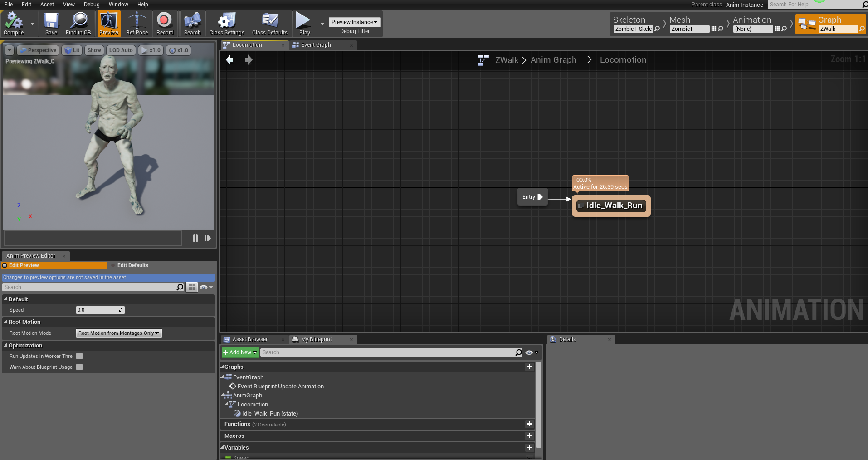Click the viewport animation scrub bar

coord(93,238)
